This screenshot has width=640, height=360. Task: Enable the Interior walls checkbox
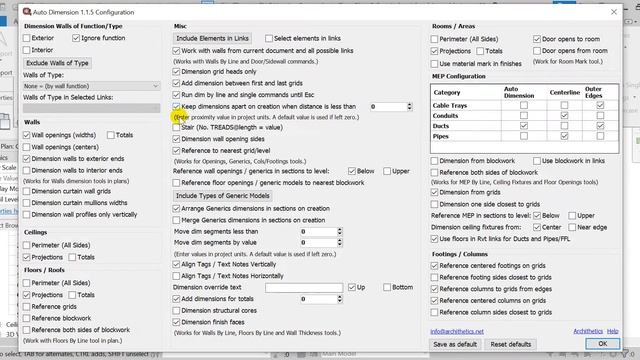pyautogui.click(x=27, y=50)
